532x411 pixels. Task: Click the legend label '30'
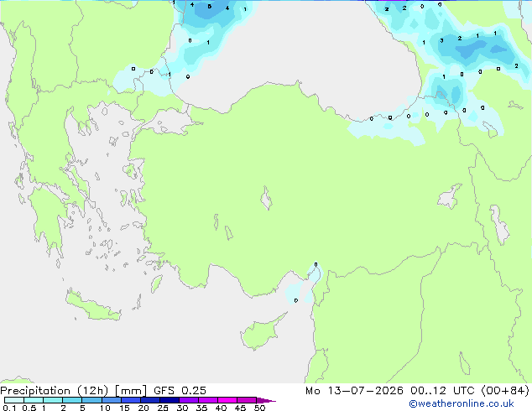tap(182, 408)
